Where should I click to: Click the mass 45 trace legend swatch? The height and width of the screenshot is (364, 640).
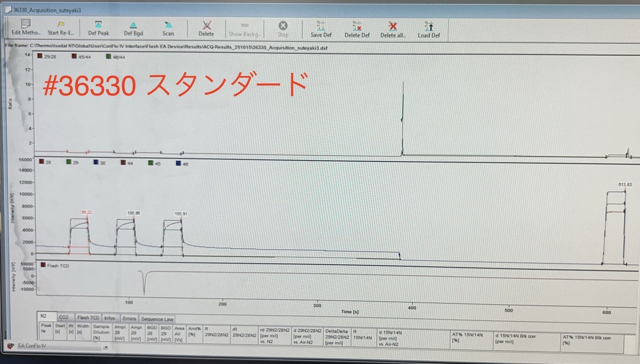coord(150,163)
